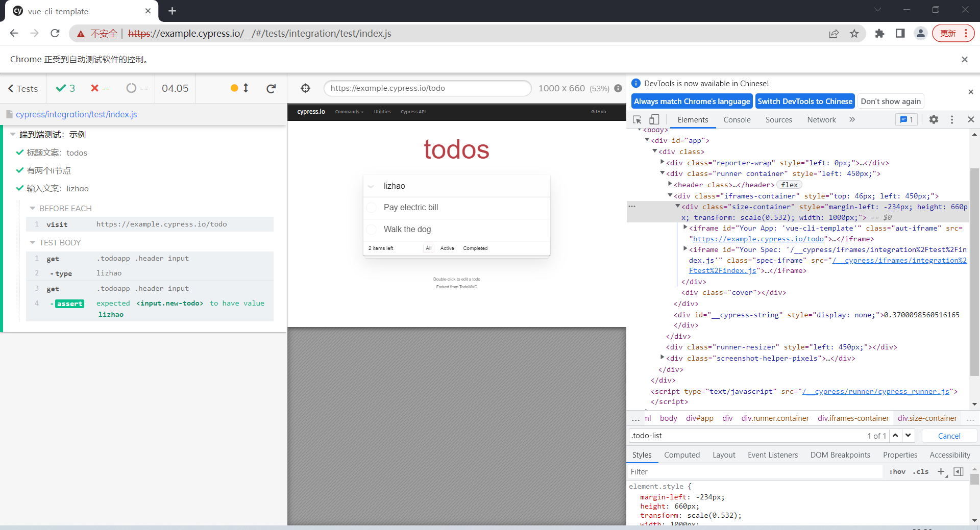Open DevTools customize menu dots

pos(952,119)
